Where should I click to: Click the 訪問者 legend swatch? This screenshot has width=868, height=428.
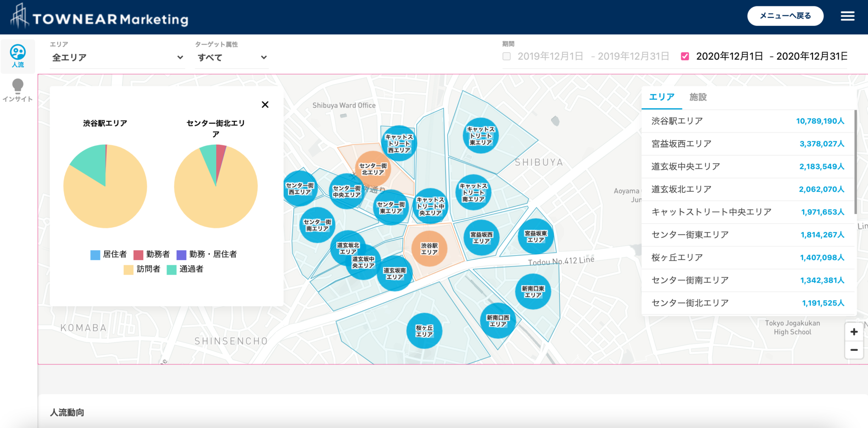tap(128, 270)
